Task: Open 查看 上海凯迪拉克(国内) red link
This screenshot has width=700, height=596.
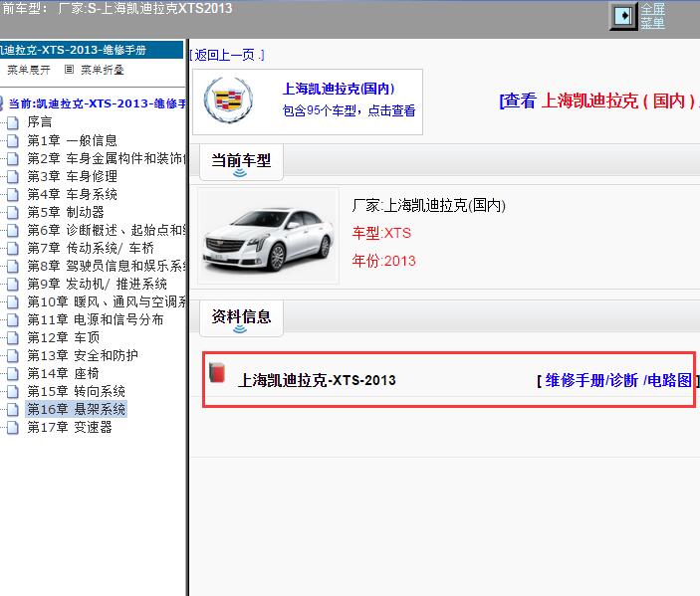Action: click(598, 100)
